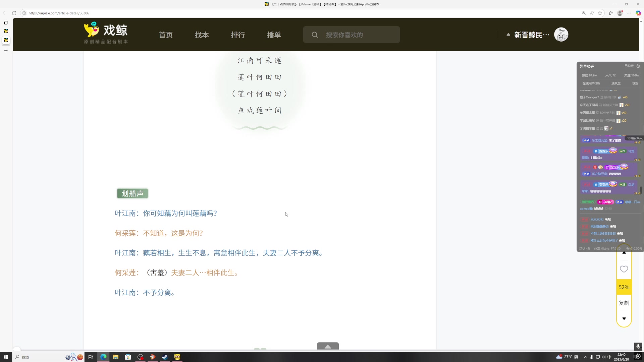Click the magnifier icon in site search
Viewport: 644px width, 362px height.
(315, 35)
